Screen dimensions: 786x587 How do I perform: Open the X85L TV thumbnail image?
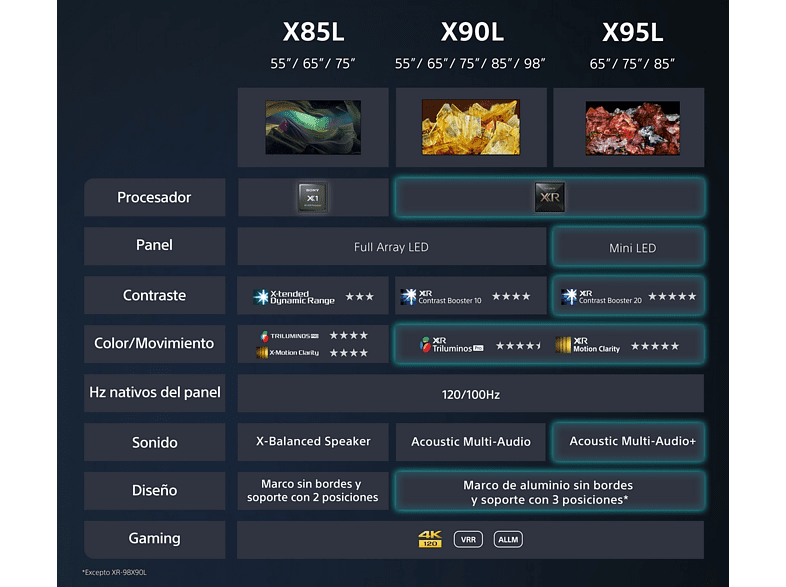tap(313, 127)
